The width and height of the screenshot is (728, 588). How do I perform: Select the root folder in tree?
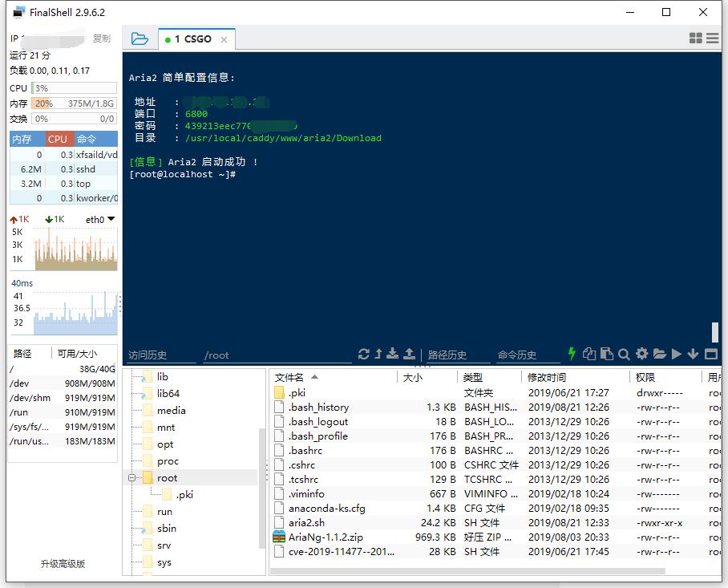[167, 478]
